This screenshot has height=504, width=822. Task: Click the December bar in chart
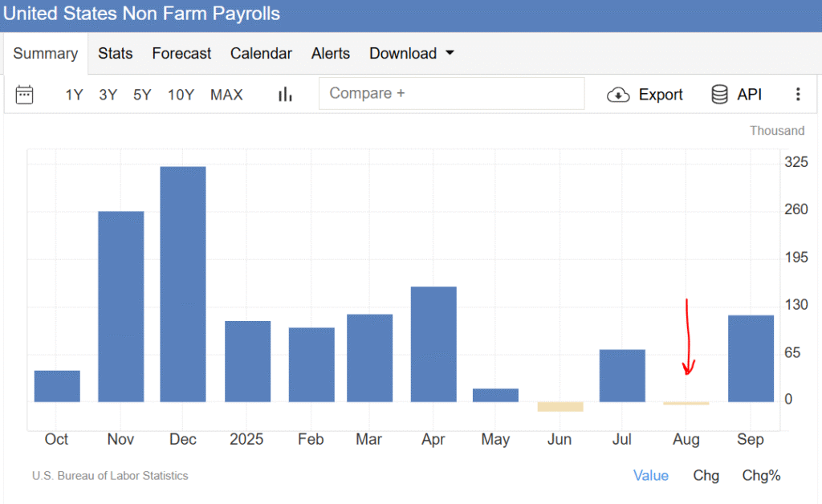(183, 284)
